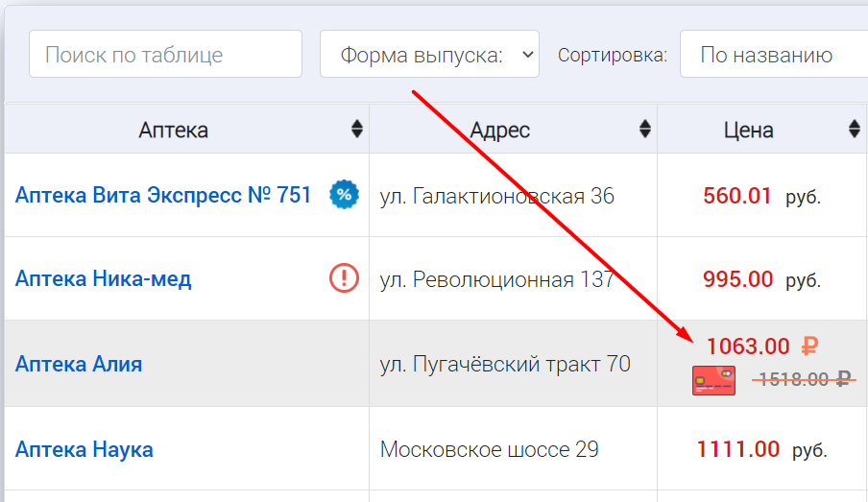The height and width of the screenshot is (502, 868).
Task: Click the red bank card icon
Action: point(713,380)
